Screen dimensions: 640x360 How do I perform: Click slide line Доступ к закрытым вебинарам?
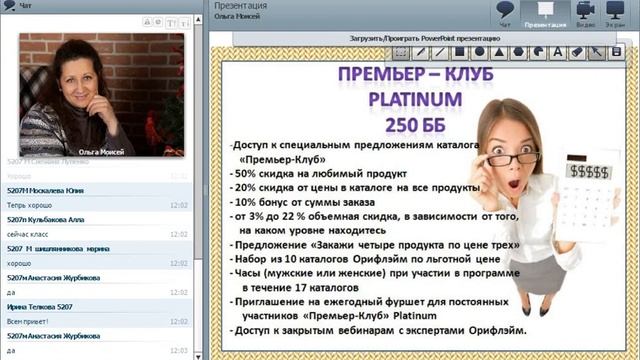[x=378, y=331]
